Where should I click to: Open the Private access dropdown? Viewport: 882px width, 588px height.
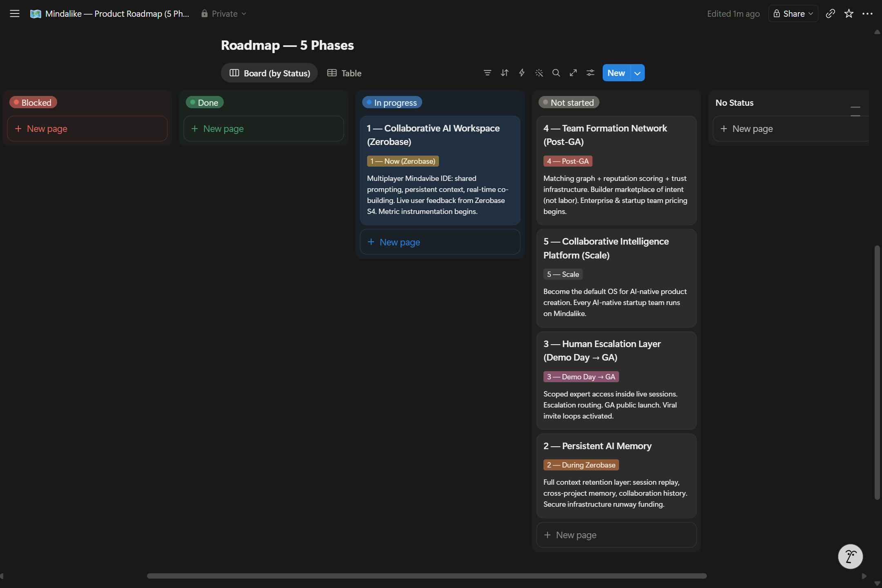[x=224, y=13]
